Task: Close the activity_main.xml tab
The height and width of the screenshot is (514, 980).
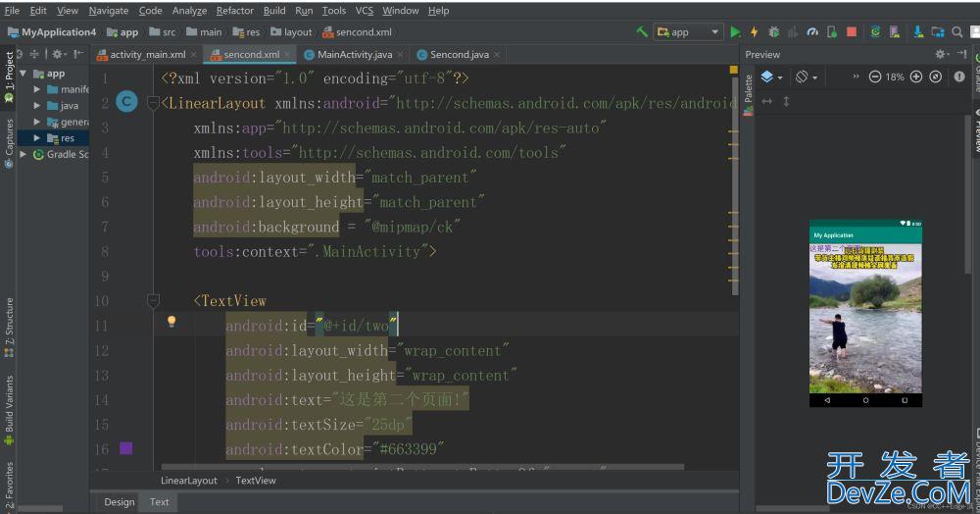Action: pyautogui.click(x=194, y=55)
